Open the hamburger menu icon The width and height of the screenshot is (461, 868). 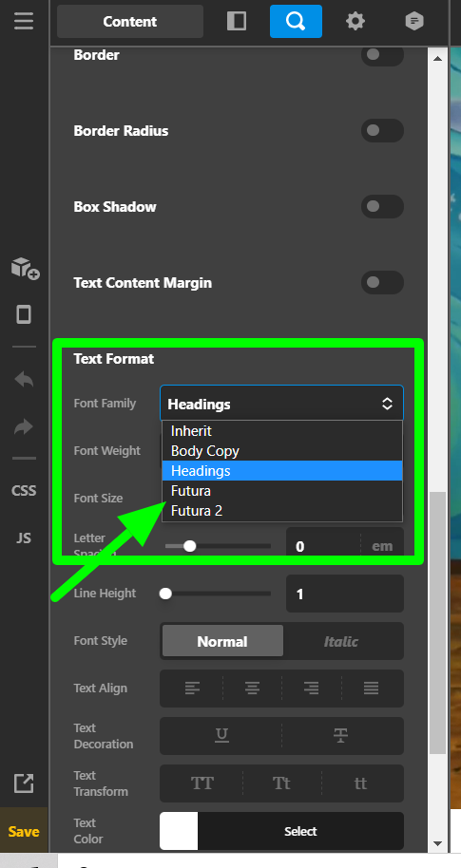[x=24, y=22]
